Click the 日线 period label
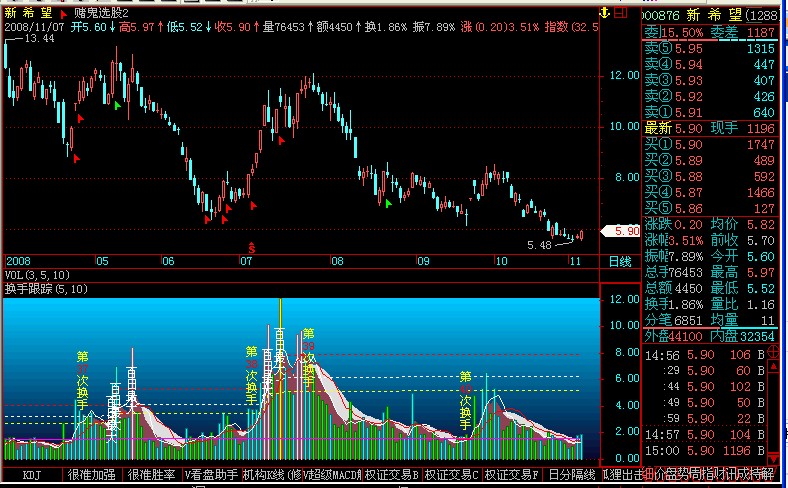This screenshot has height=488, width=788. click(620, 261)
